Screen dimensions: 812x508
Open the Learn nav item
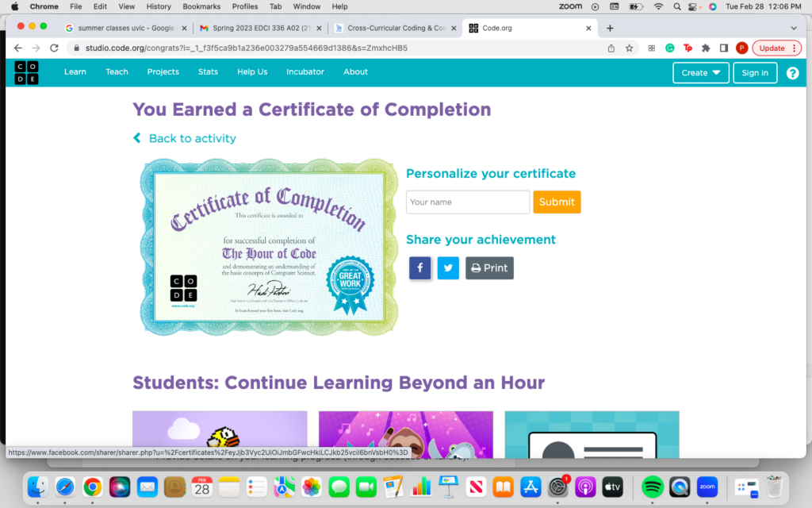pos(75,72)
